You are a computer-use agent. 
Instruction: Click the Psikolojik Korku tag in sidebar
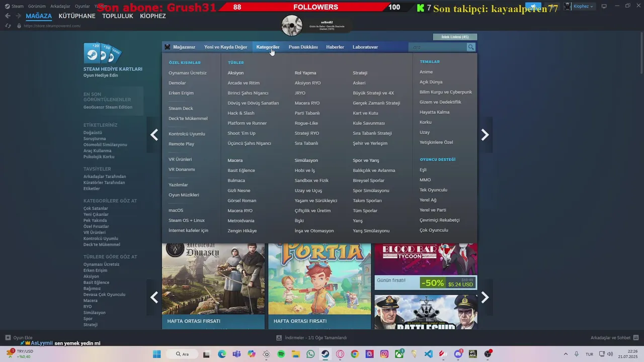tap(99, 157)
